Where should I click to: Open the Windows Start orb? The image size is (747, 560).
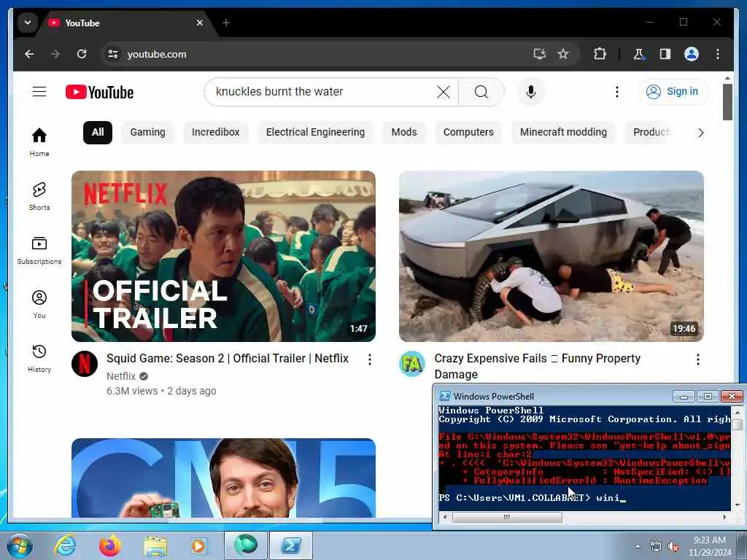[x=20, y=545]
